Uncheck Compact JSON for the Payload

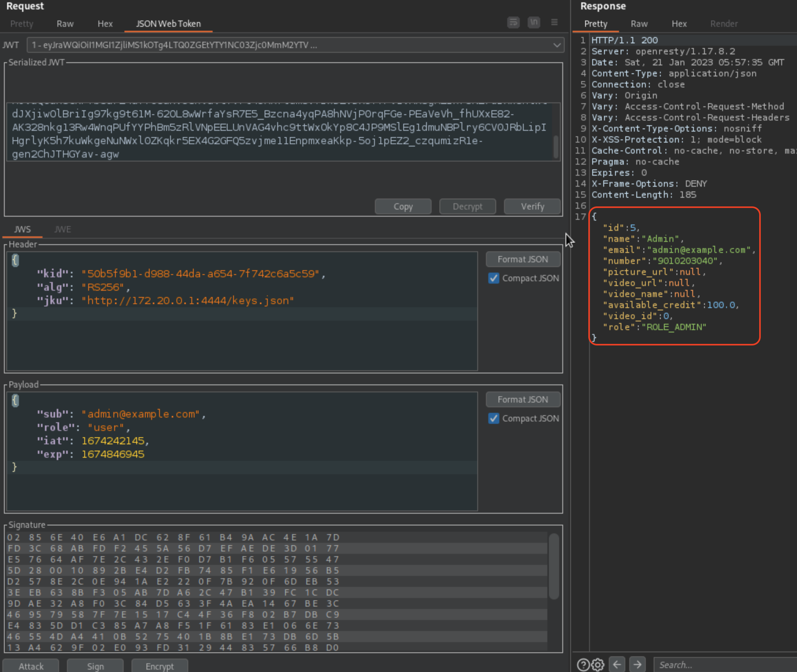point(494,418)
